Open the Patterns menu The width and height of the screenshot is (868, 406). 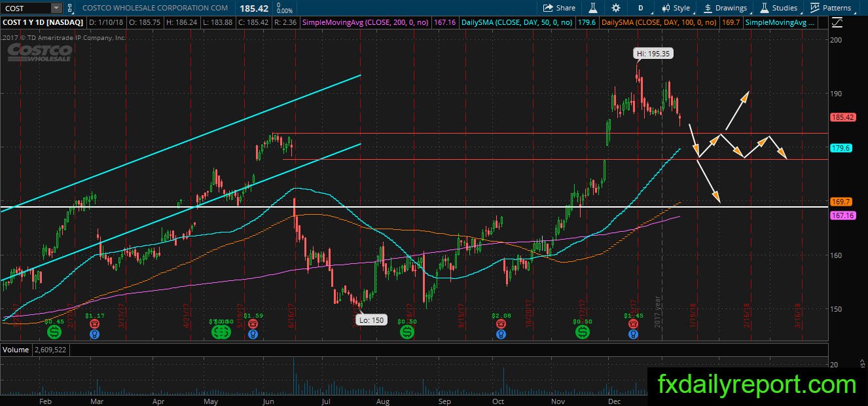pyautogui.click(x=831, y=8)
